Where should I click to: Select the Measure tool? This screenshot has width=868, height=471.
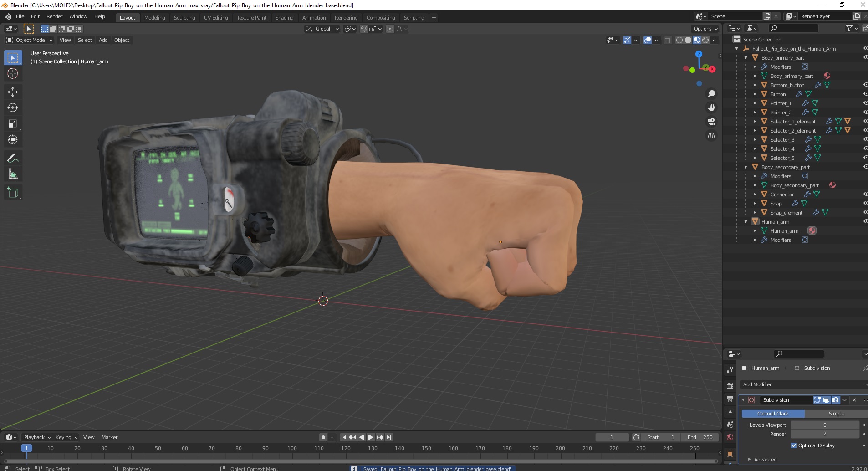pos(13,174)
